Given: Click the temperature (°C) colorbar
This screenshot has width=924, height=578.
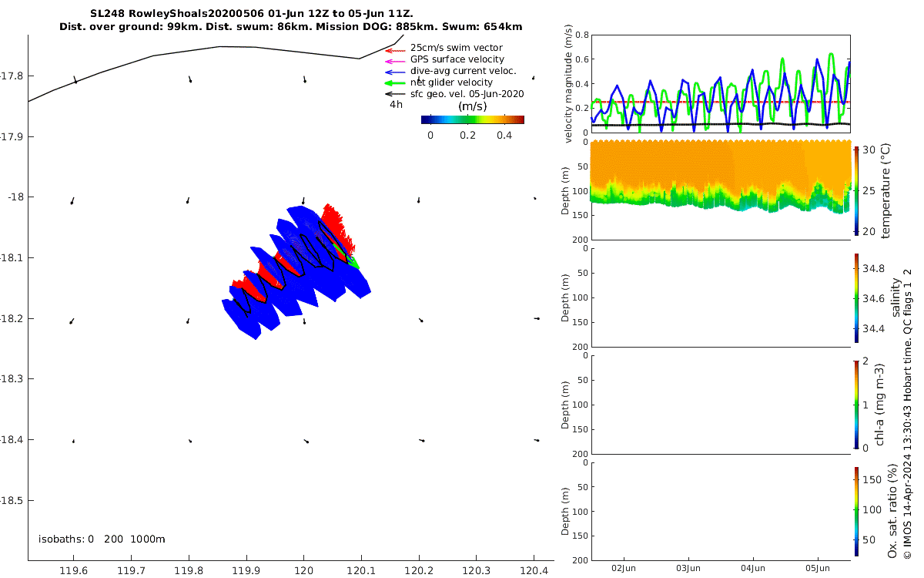Looking at the screenshot, I should (x=856, y=190).
